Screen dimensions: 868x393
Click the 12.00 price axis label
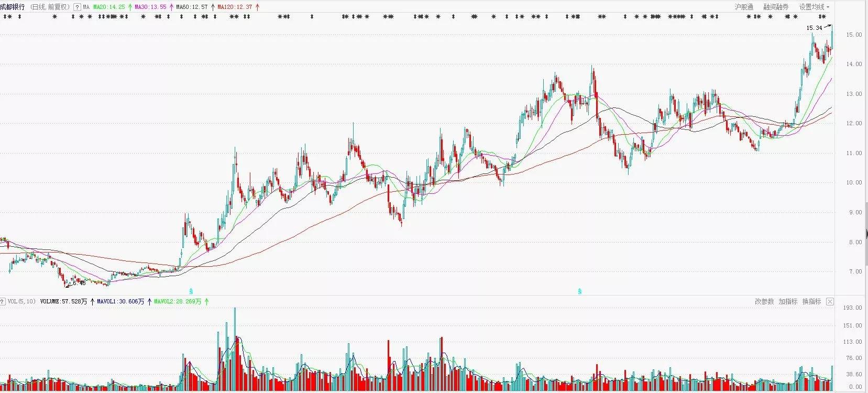(x=854, y=124)
